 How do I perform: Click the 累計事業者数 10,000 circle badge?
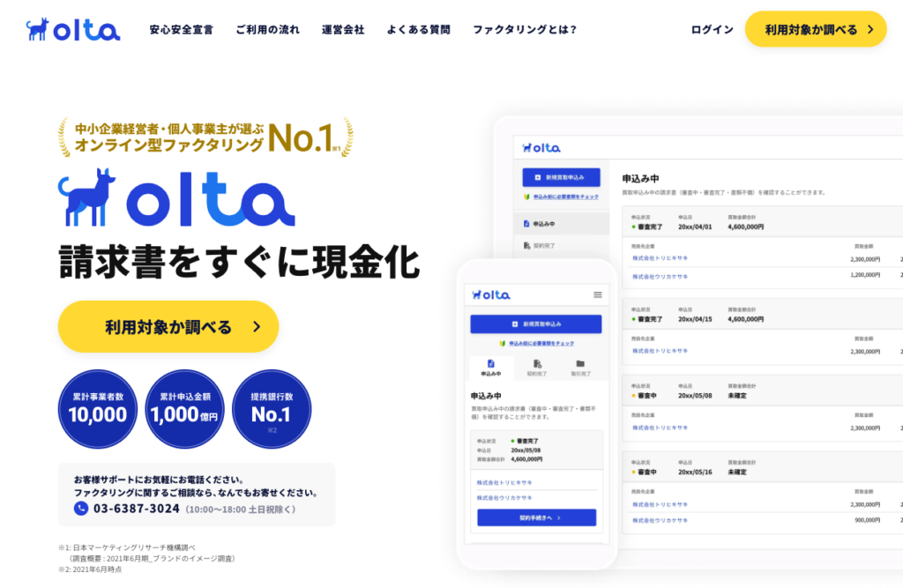pyautogui.click(x=98, y=409)
